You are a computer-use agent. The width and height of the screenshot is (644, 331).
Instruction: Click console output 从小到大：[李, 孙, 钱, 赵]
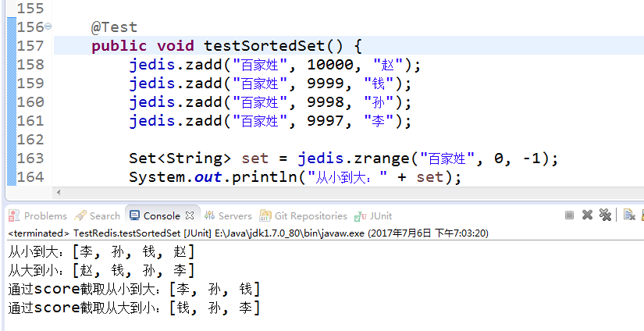point(101,251)
